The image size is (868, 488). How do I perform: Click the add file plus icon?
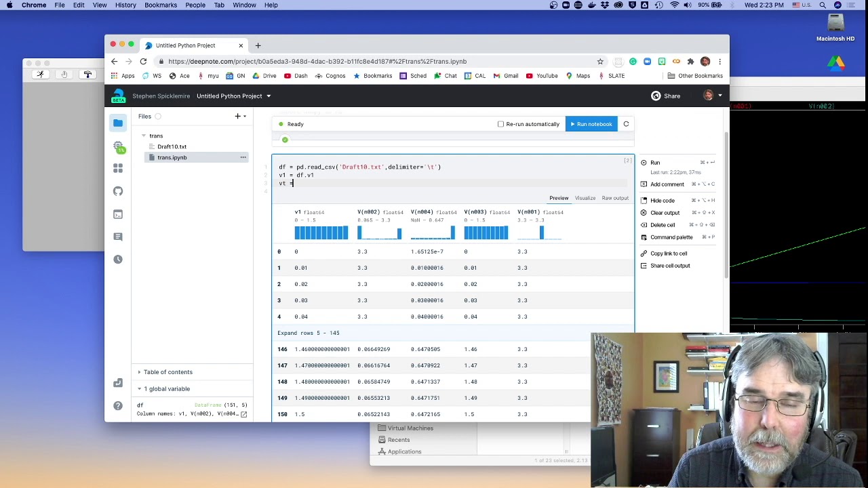coord(237,117)
